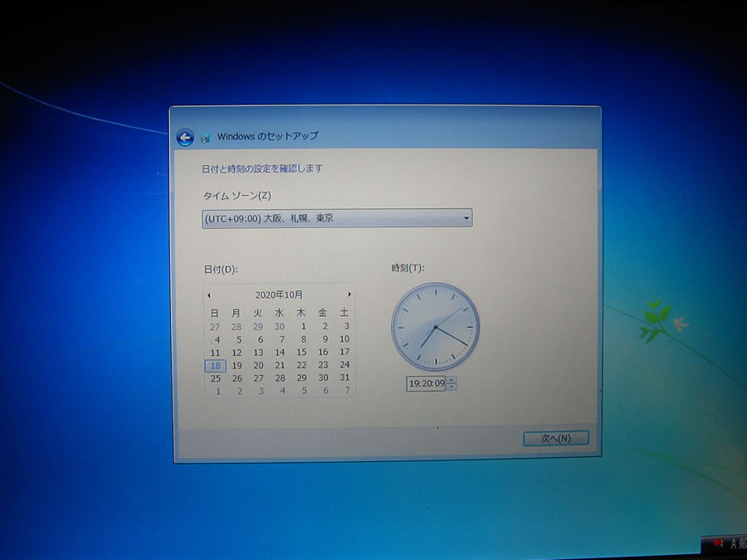This screenshot has height=560, width=747.
Task: Select October 26 in the calendar
Action: coord(237,378)
